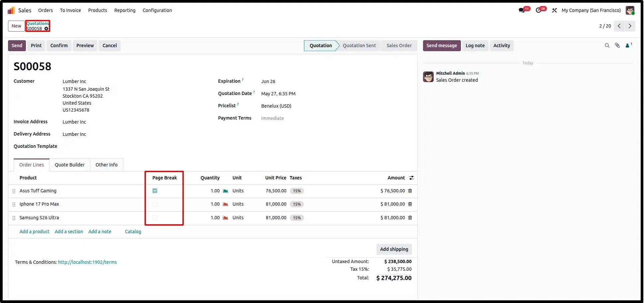The height and width of the screenshot is (303, 644).
Task: Open forecast chart icon for Asus Tuff Gaming
Action: (x=225, y=191)
